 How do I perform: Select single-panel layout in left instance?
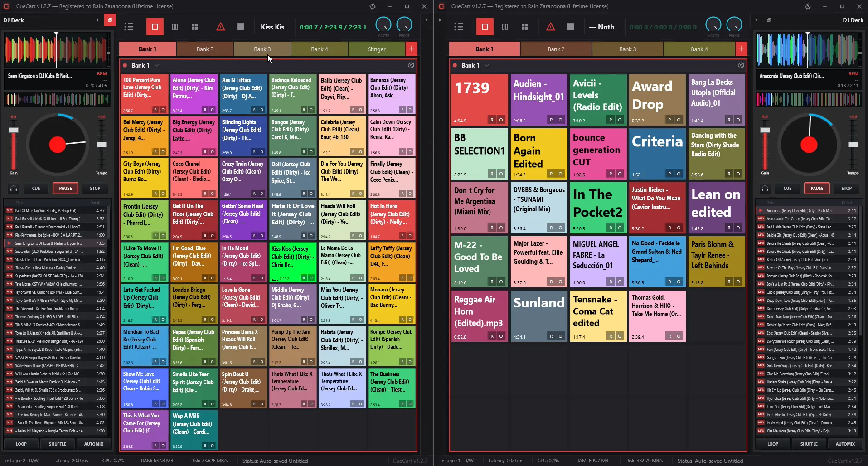coord(155,27)
